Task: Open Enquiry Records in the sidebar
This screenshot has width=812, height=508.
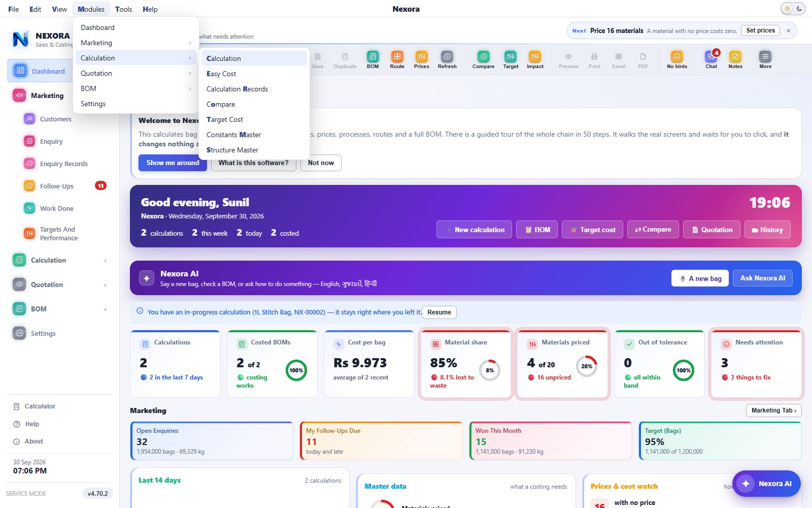Action: pos(63,164)
